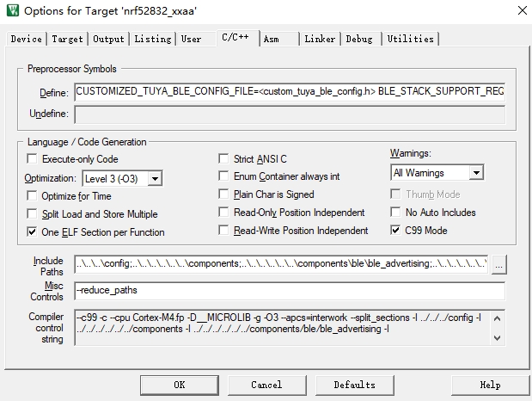The width and height of the screenshot is (532, 401).
Task: Uncheck One ELF Section per Function
Action: pos(32,231)
